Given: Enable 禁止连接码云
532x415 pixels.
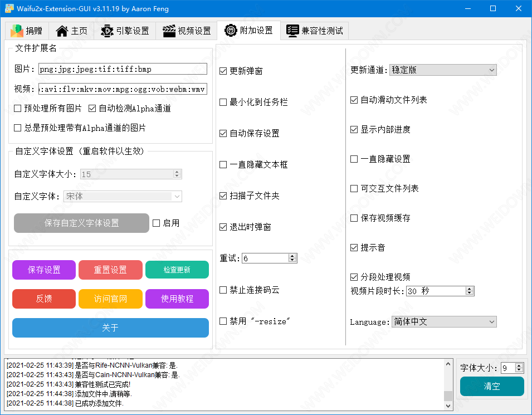Looking at the screenshot, I should 223,290.
